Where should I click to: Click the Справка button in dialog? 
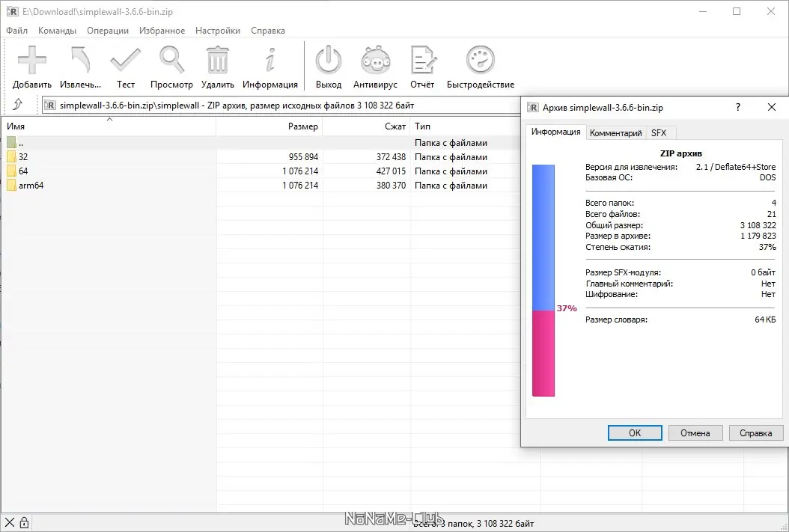(x=756, y=433)
